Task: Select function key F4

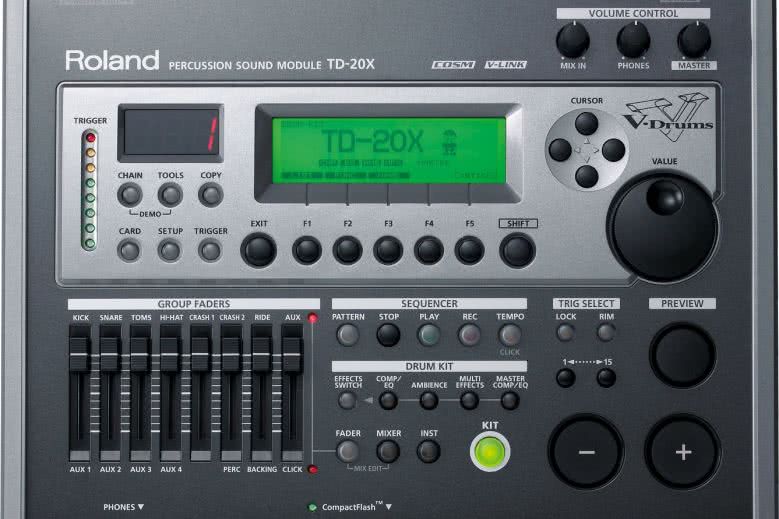Action: 429,250
